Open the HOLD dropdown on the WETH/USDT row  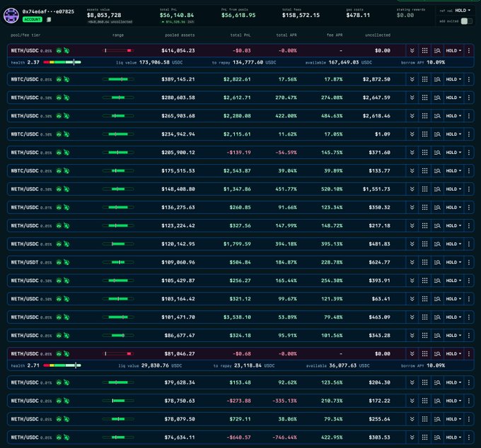point(453,262)
